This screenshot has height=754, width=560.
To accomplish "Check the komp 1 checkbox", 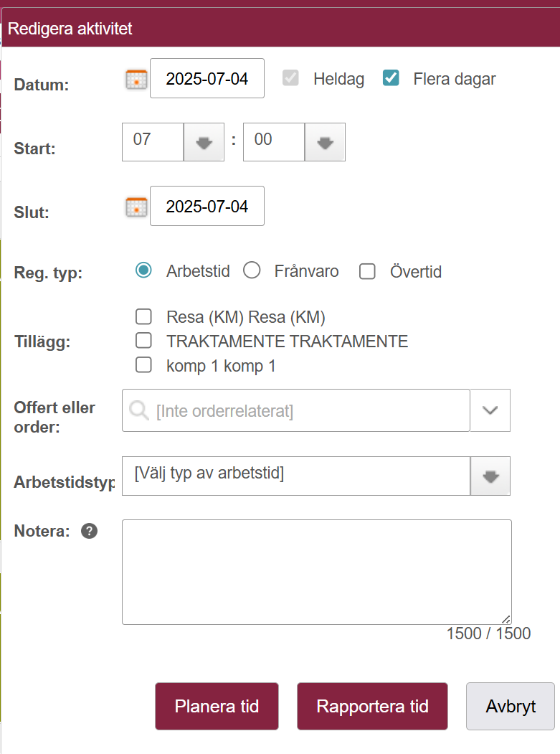I will (143, 364).
